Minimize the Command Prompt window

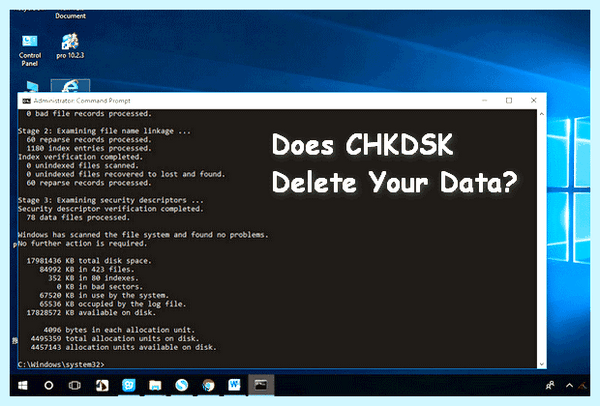pos(484,100)
